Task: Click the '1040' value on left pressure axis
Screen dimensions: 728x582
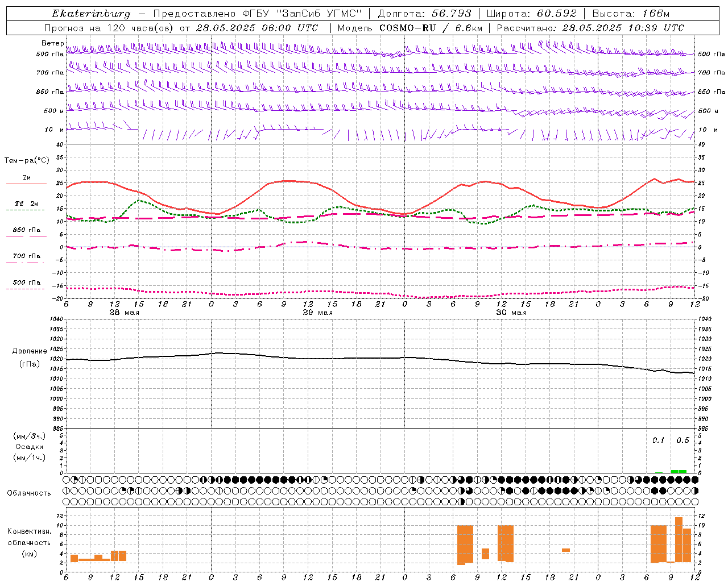Action: pyautogui.click(x=56, y=319)
